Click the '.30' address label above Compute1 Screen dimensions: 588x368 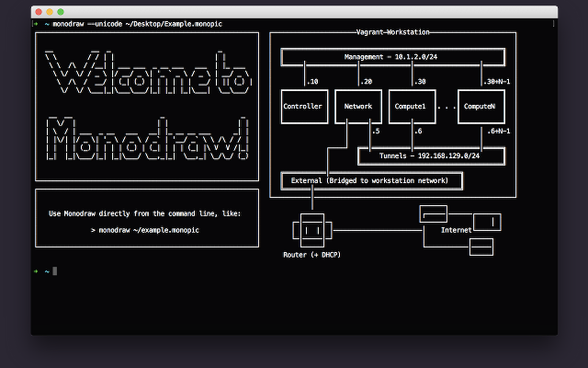coord(420,82)
